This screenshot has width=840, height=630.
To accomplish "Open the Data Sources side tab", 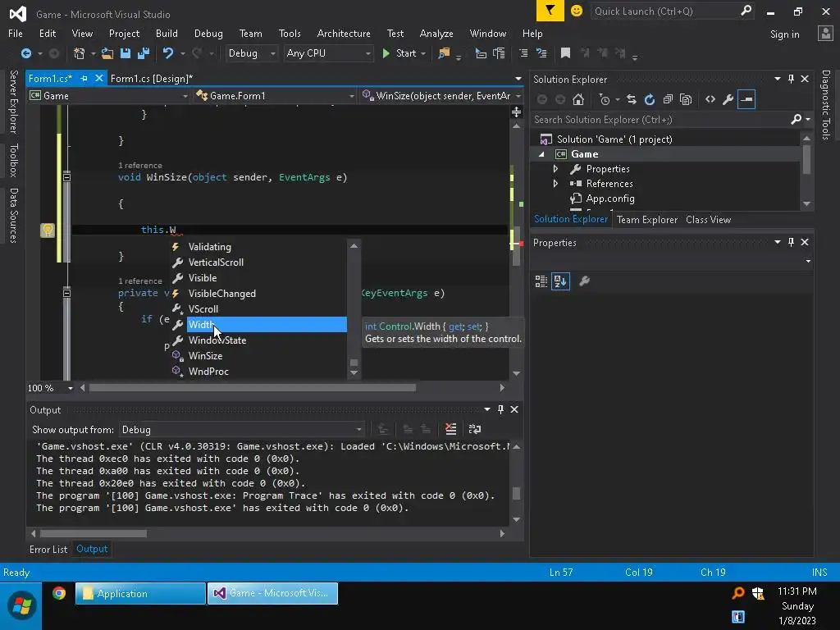I will (13, 216).
